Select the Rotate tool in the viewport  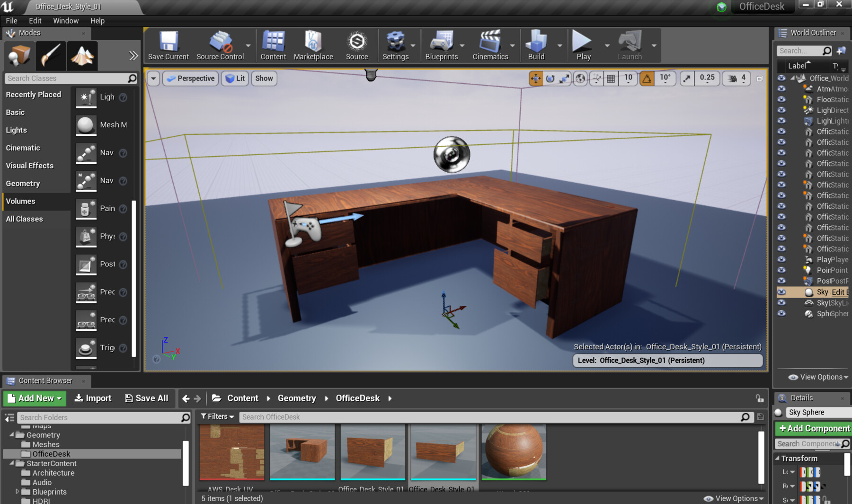point(550,79)
